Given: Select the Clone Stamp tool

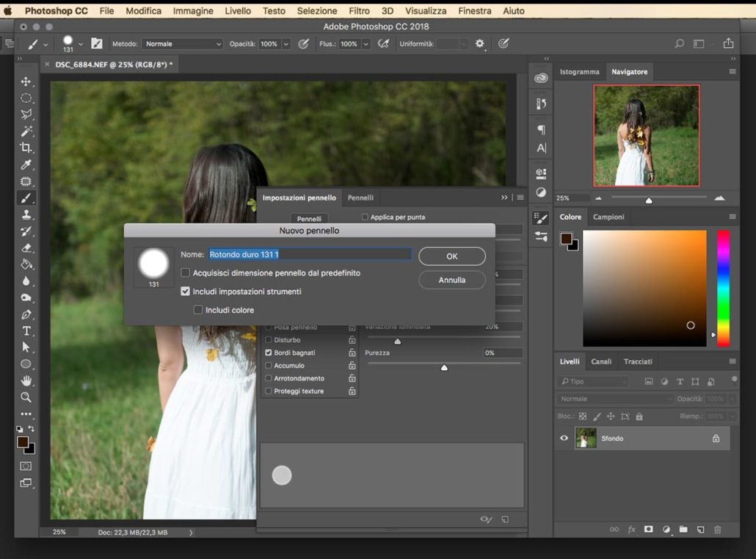Looking at the screenshot, I should point(26,214).
